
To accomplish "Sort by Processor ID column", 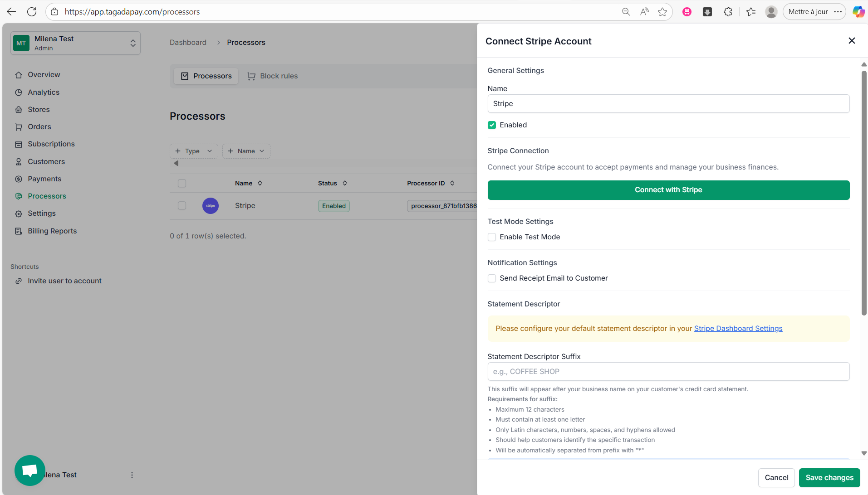I will [x=431, y=183].
